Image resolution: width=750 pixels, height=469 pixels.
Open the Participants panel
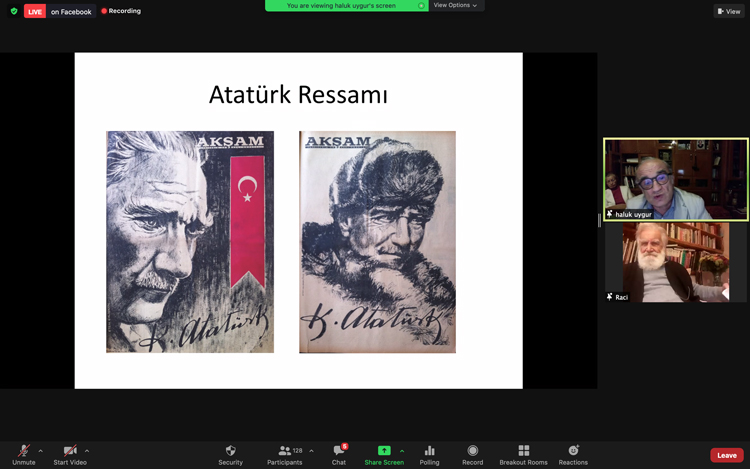pyautogui.click(x=285, y=455)
